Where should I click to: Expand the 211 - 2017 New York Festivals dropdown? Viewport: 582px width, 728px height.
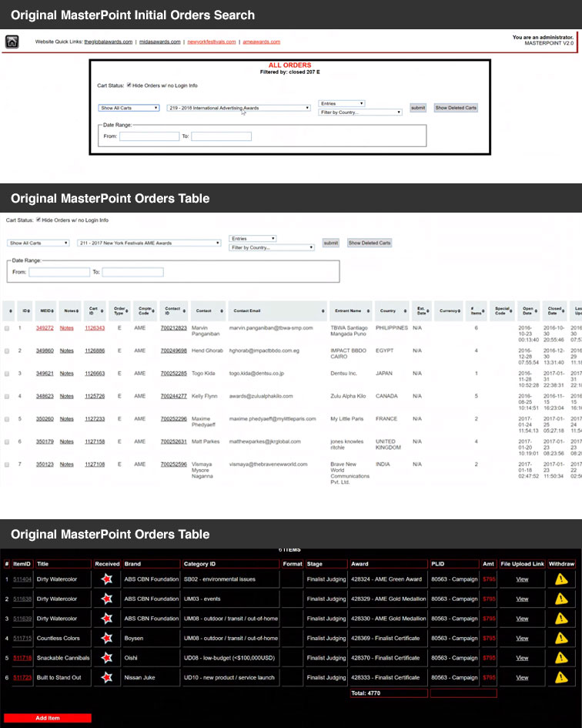[x=149, y=243]
